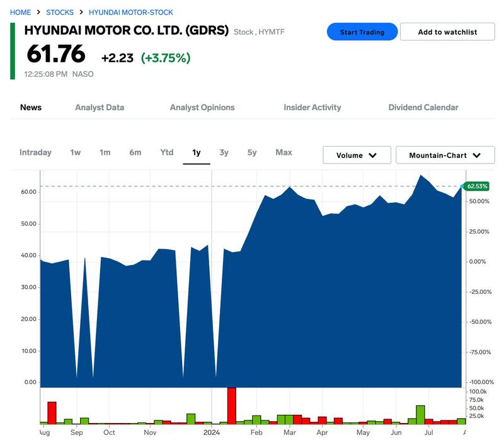Switch to the News tab
Screen dimensions: 504x445
pyautogui.click(x=31, y=107)
